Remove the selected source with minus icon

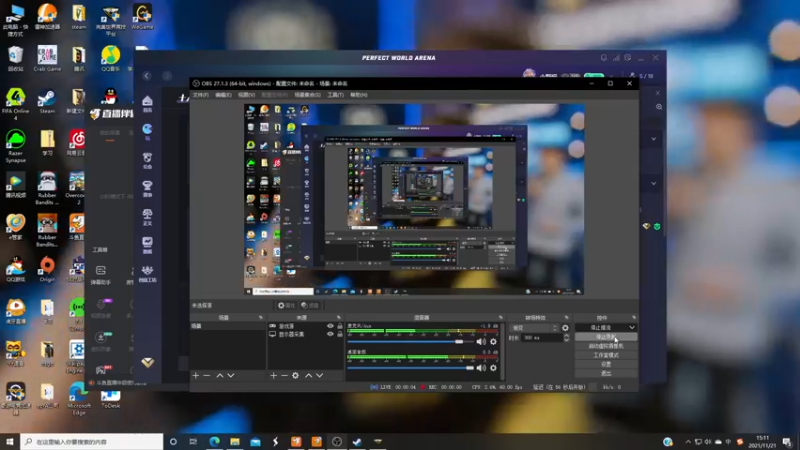click(284, 376)
